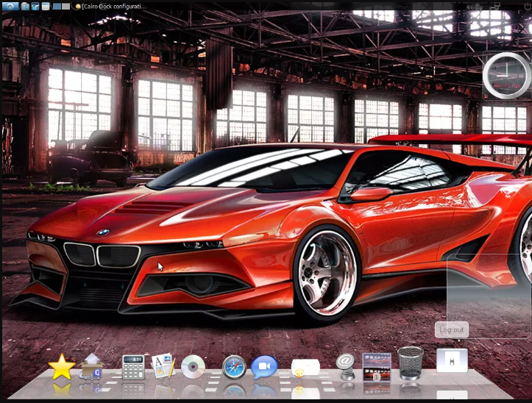Open the CD disc icon in dock
The height and width of the screenshot is (403, 532).
click(193, 367)
